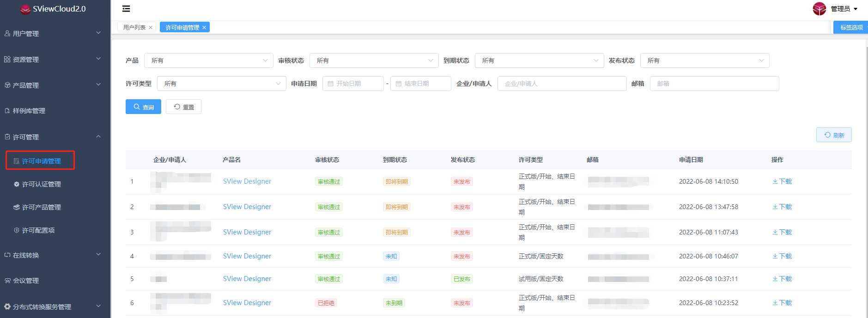This screenshot has height=318, width=868.
Task: Open 许可产品管理 in the sidebar
Action: [42, 207]
